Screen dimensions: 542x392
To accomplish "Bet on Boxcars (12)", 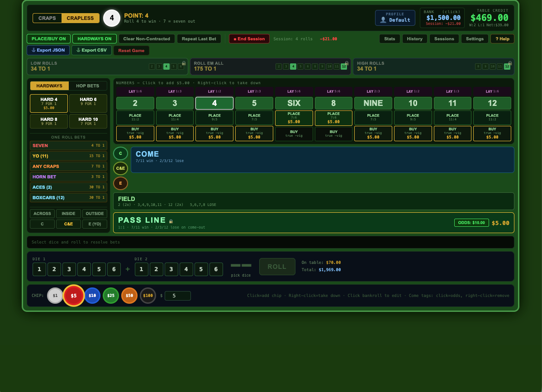I will pyautogui.click(x=68, y=197).
